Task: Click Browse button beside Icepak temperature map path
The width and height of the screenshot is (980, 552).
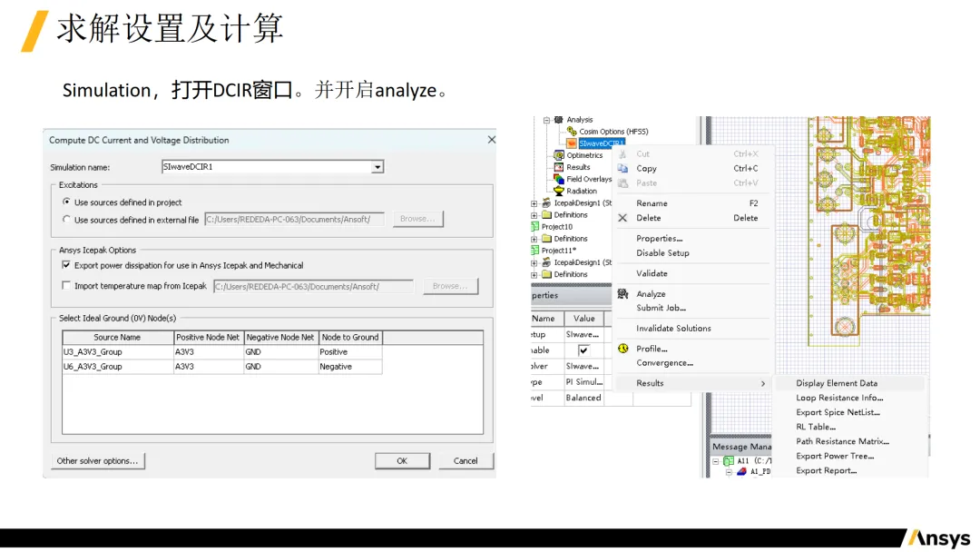Action: coord(450,286)
